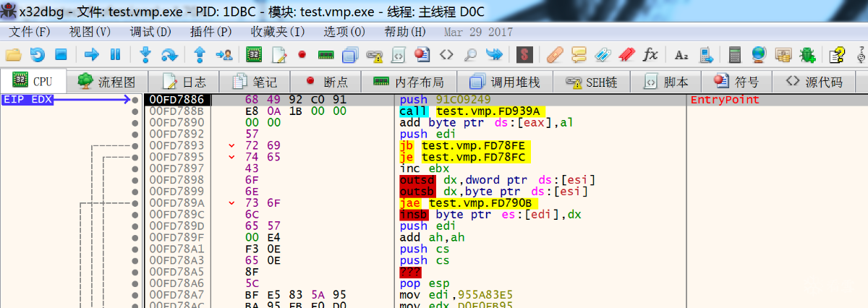Switch to the 流程图 tab

107,81
